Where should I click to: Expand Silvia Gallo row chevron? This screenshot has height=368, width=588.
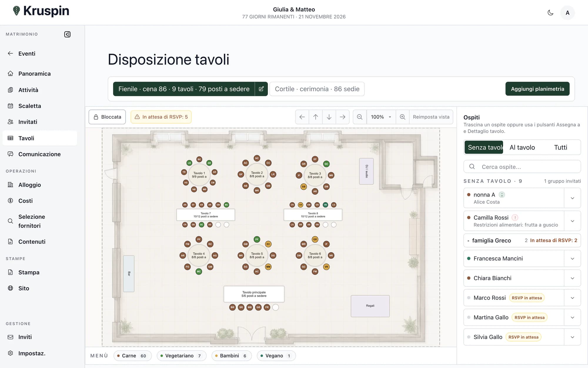click(572, 337)
